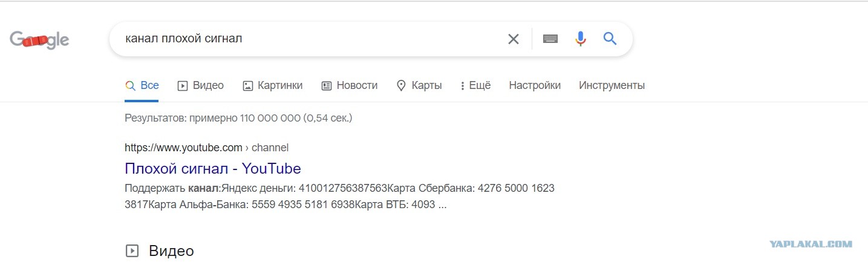The width and height of the screenshot is (868, 262).
Task: Switch to the Видео tab
Action: coord(200,85)
